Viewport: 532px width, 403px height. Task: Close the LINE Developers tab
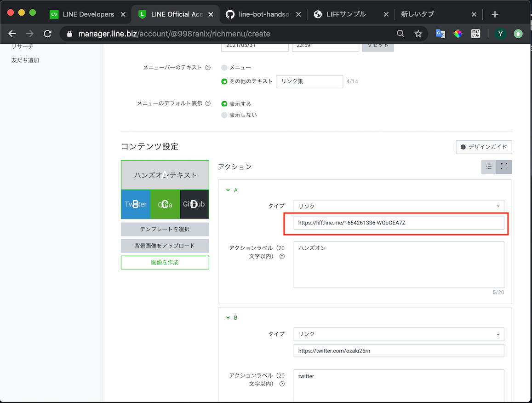[x=123, y=14]
